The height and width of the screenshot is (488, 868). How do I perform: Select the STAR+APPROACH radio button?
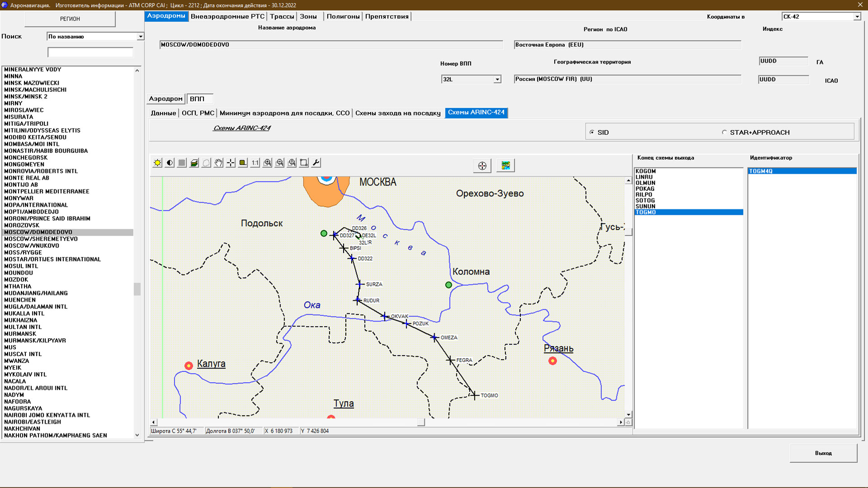724,133
